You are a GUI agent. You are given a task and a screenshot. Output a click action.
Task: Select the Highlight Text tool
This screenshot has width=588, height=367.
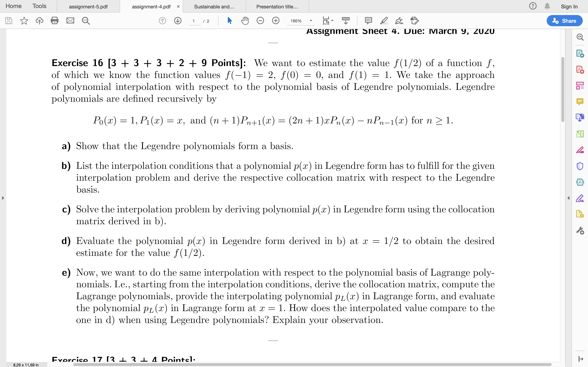pyautogui.click(x=384, y=21)
